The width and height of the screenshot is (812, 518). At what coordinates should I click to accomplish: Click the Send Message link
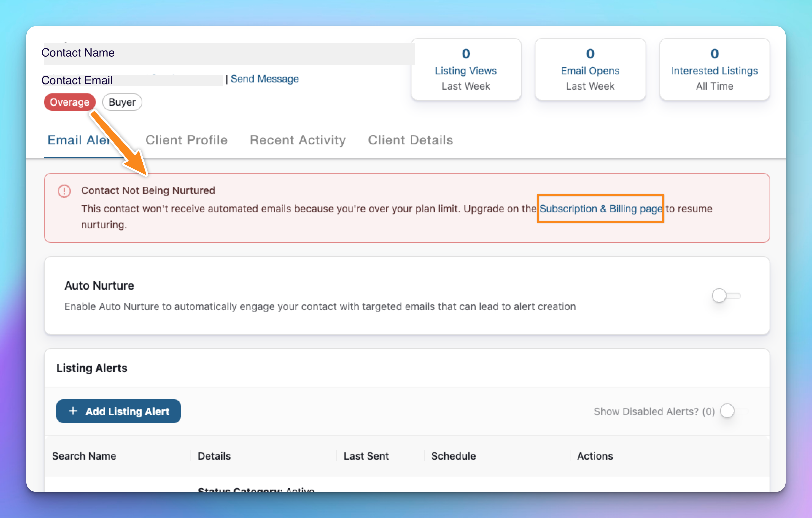(265, 79)
